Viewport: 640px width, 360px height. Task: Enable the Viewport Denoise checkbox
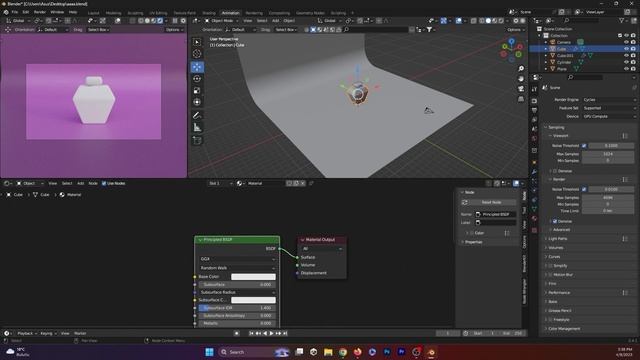pyautogui.click(x=555, y=171)
